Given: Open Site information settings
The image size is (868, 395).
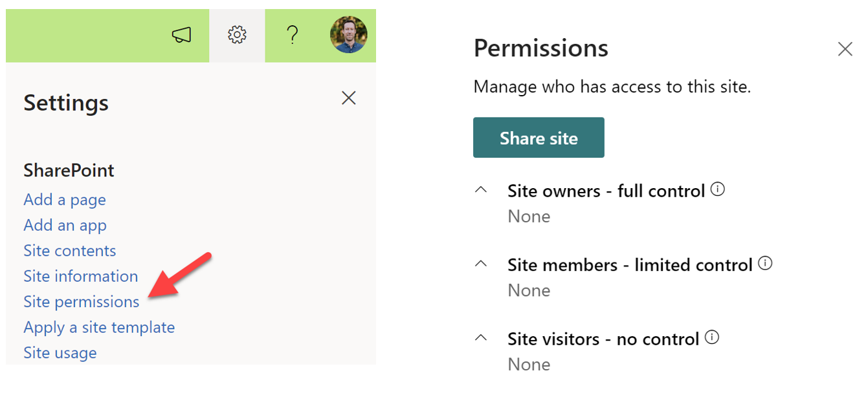Looking at the screenshot, I should pyautogui.click(x=80, y=276).
